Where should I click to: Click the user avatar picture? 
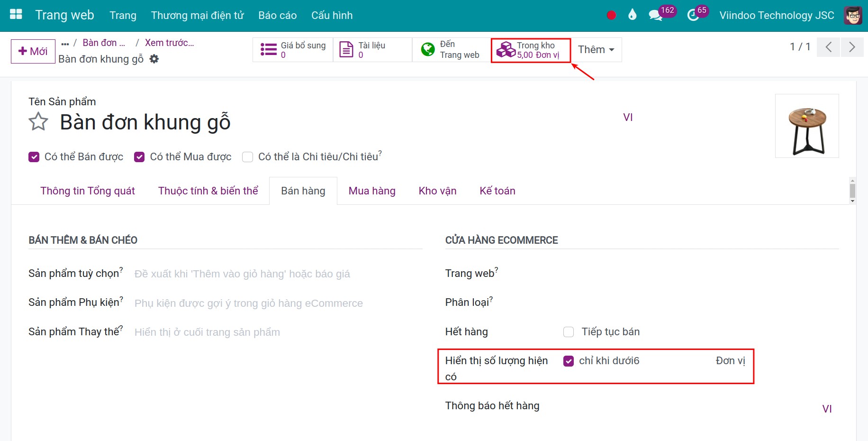(x=853, y=15)
